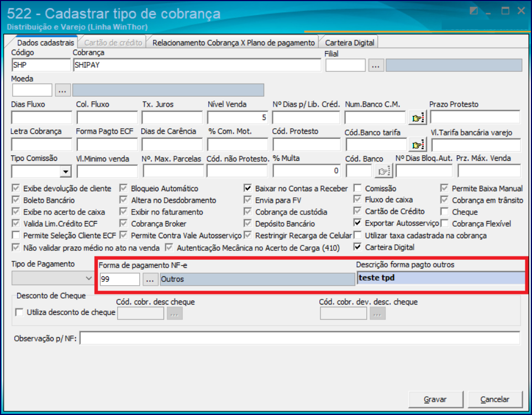This screenshot has height=415, width=532.
Task: Enable the Comissão checkbox
Action: click(357, 188)
